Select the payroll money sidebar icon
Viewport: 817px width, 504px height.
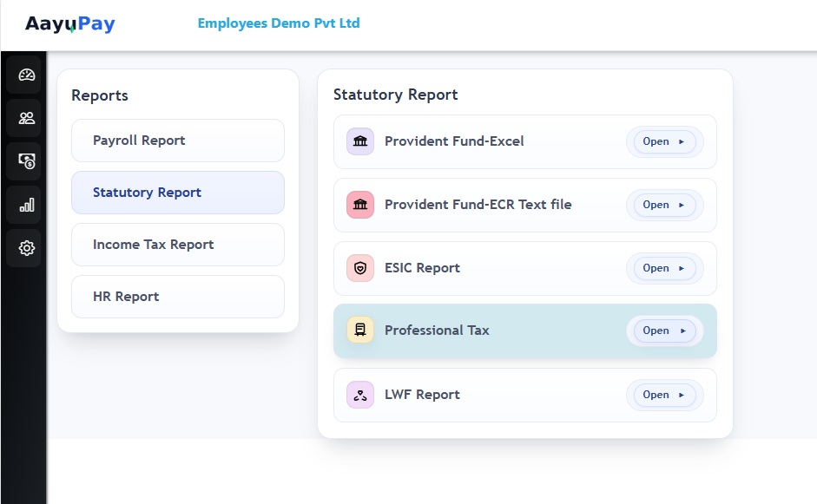tap(27, 161)
